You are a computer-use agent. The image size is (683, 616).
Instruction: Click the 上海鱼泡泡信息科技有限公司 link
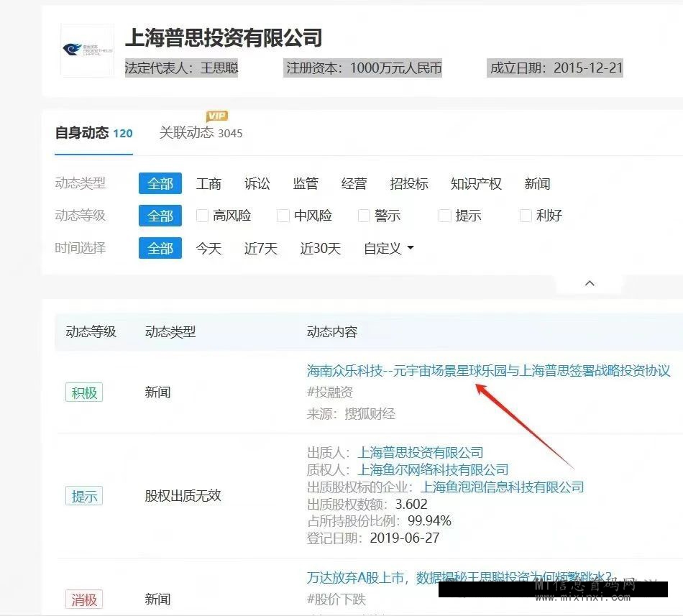pos(502,487)
